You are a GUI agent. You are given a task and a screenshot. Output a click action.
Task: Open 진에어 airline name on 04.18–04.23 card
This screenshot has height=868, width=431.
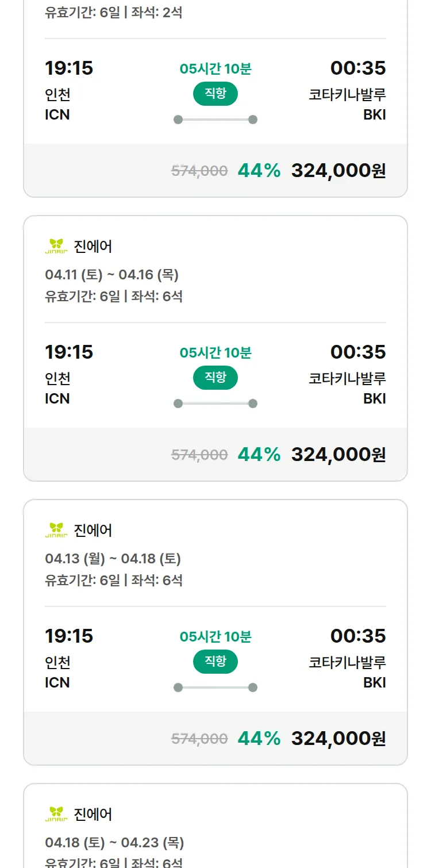[93, 814]
